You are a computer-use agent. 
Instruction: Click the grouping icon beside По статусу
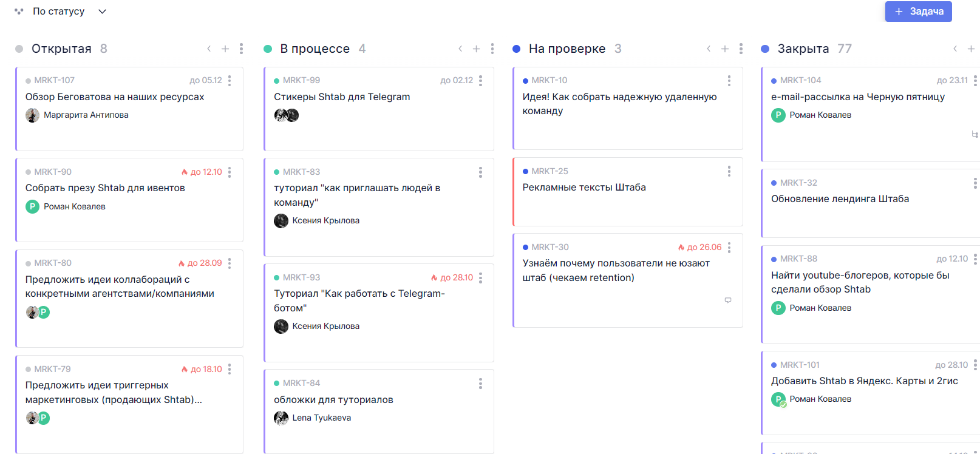[19, 12]
